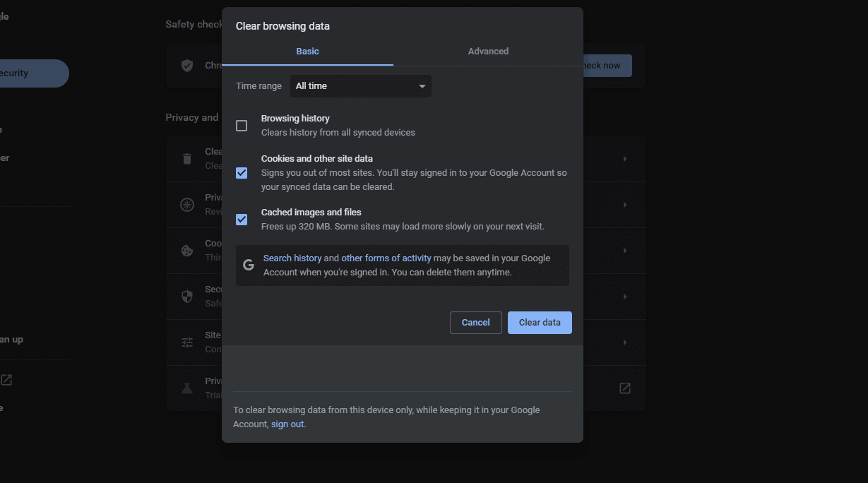Image resolution: width=868 pixels, height=483 pixels.
Task: Click the compass icon in the settings list
Action: (187, 205)
